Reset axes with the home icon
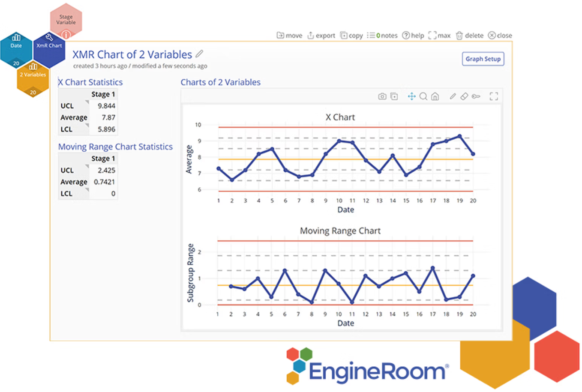582x392 pixels. click(x=435, y=96)
